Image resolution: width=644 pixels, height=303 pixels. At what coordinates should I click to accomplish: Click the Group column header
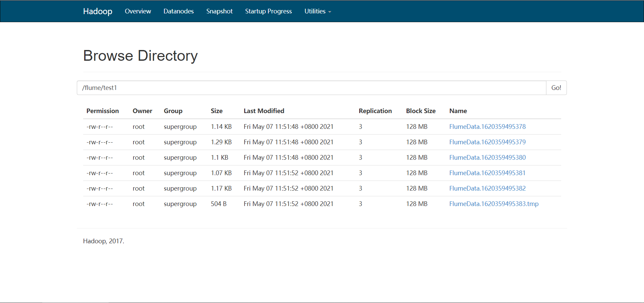173,111
